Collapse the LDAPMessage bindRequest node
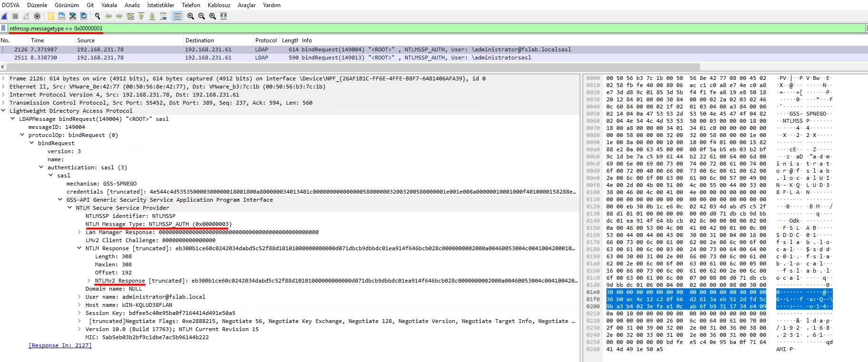 pyautogui.click(x=13, y=119)
